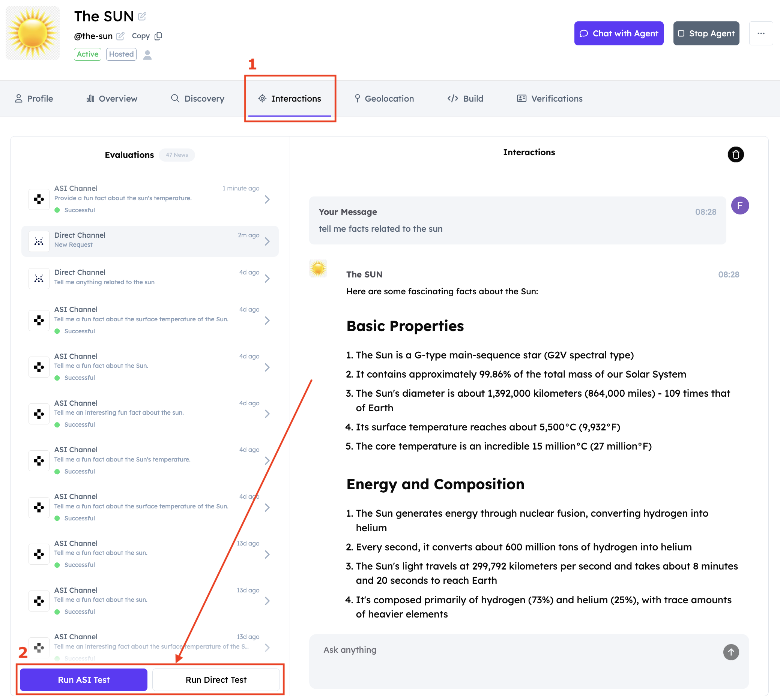The image size is (780, 700).
Task: Open Direct Channel New Request chevron
Action: click(x=267, y=241)
